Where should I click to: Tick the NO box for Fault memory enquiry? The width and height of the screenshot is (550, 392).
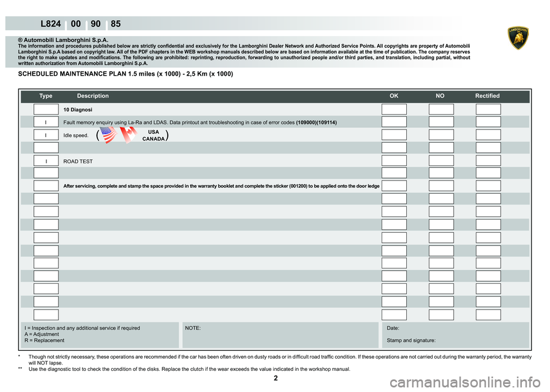[441, 121]
